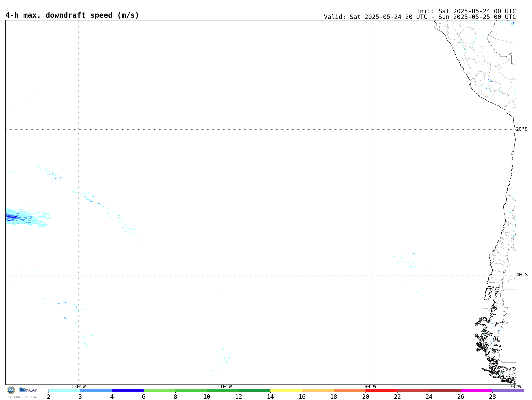Click the colorbar tick label '2'
Screen dimensions: 532x400
pos(49,397)
